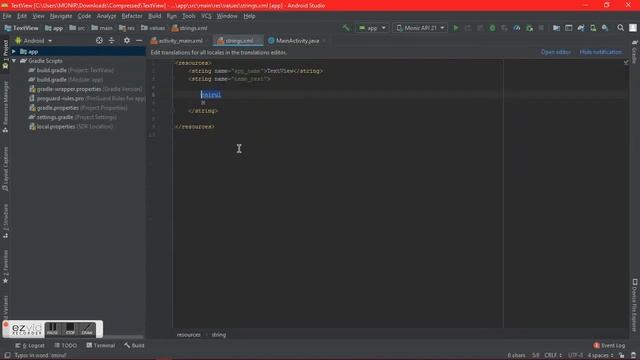Toggle the Favorites side tab
640x360 pixels.
tap(5, 267)
